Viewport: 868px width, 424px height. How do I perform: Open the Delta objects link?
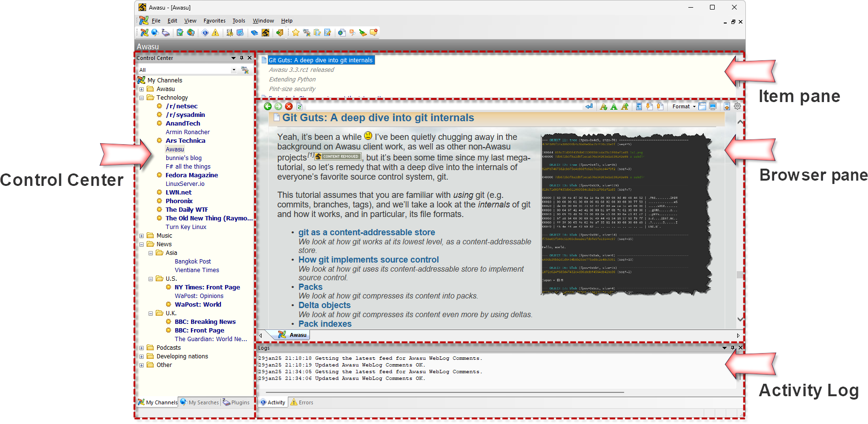(x=324, y=305)
